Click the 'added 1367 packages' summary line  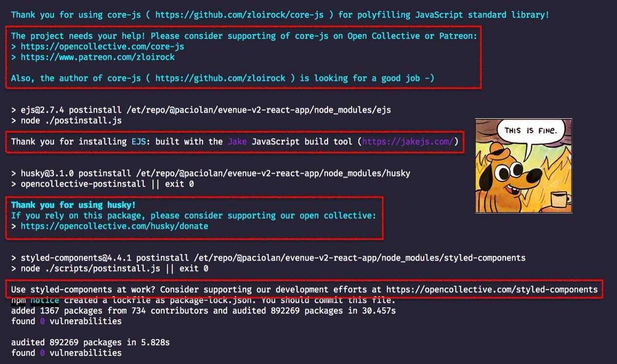[x=203, y=311]
